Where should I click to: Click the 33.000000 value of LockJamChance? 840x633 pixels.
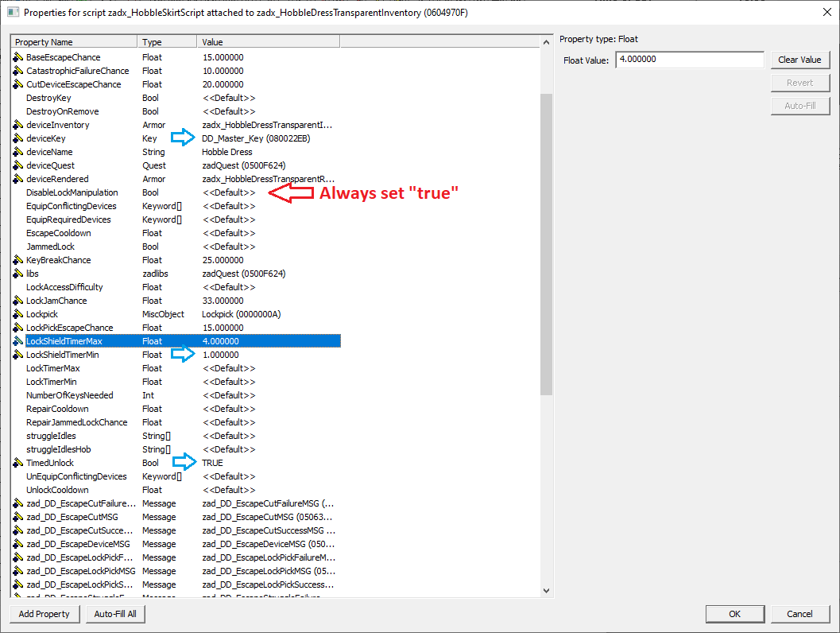coord(223,301)
